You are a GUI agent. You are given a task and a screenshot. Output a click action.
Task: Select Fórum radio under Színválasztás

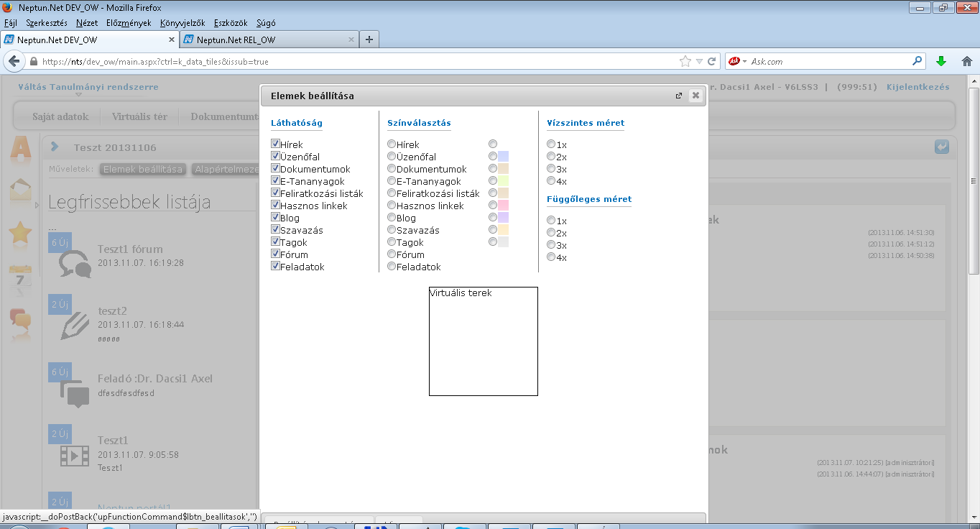point(392,254)
